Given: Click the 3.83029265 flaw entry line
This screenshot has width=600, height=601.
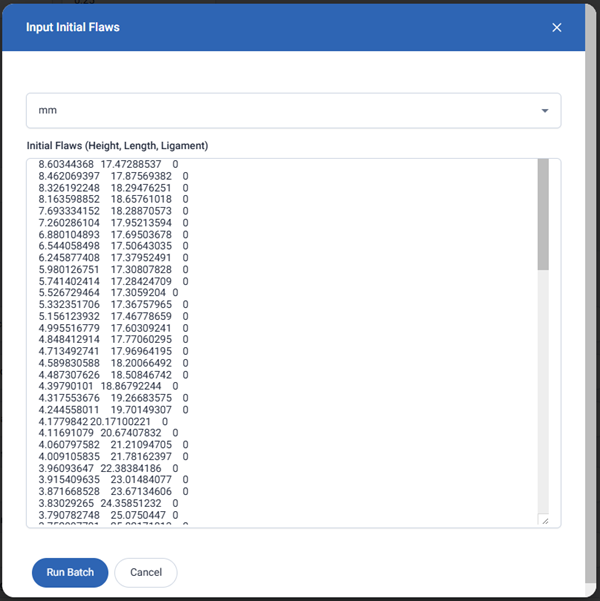Looking at the screenshot, I should [x=106, y=503].
